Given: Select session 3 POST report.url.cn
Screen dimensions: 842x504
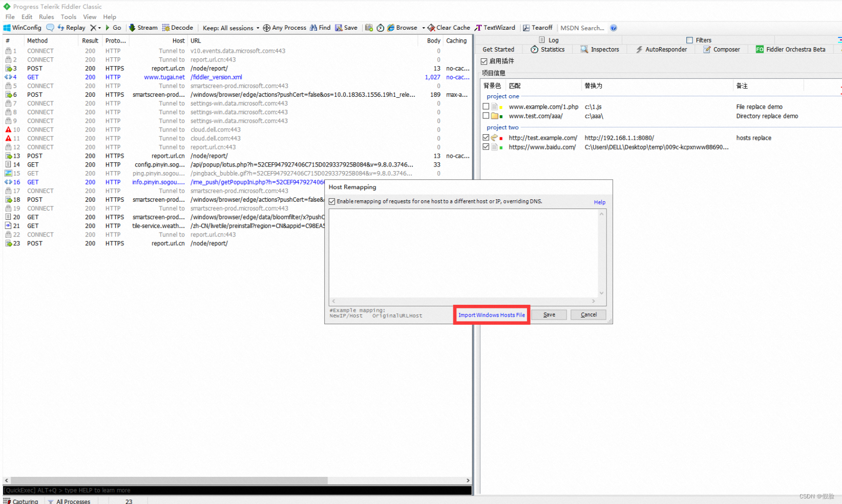Looking at the screenshot, I should coord(237,69).
